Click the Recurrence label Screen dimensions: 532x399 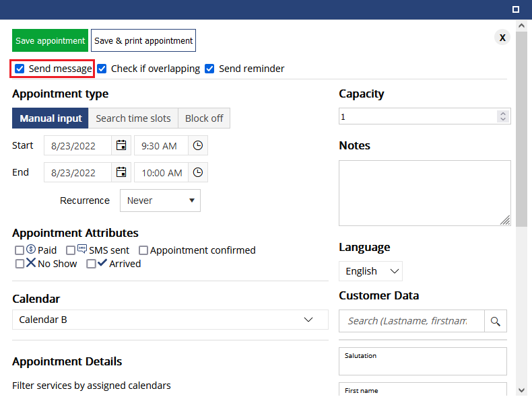pyautogui.click(x=84, y=201)
